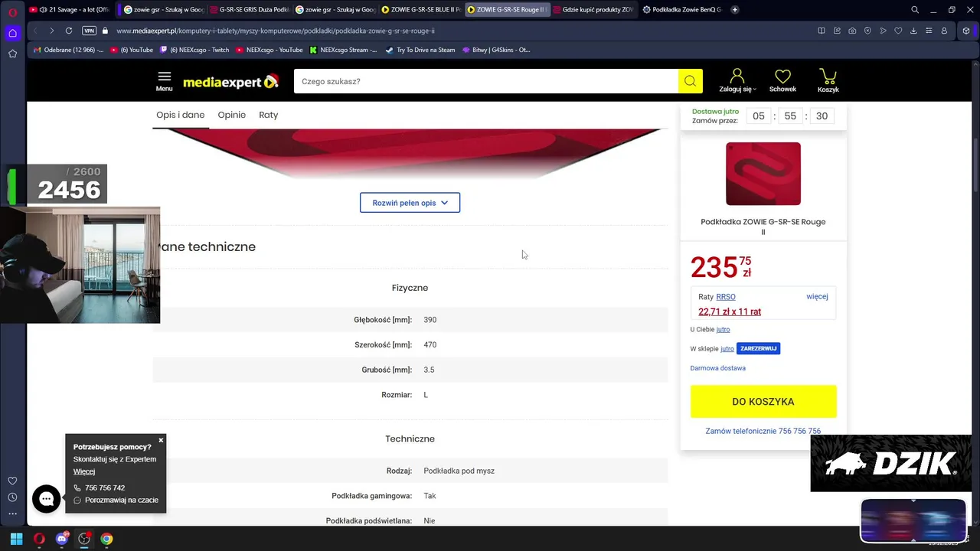Open the Opera menu logo

[x=12, y=12]
